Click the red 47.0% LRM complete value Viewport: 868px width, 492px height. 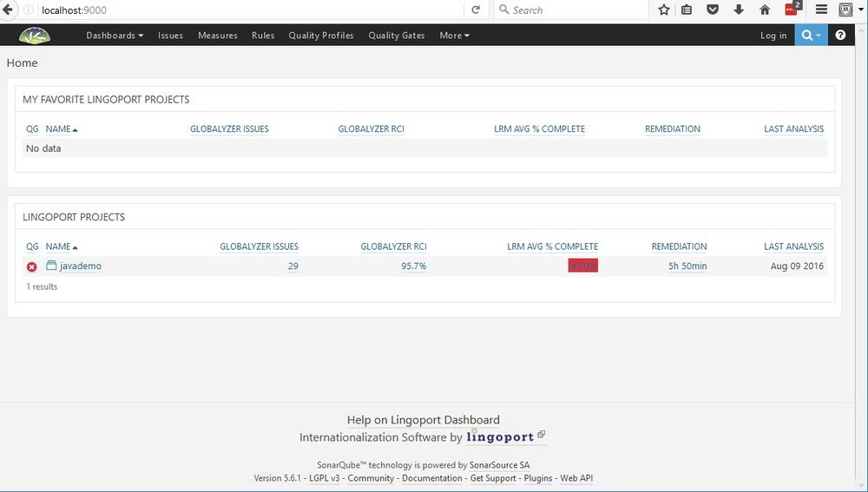(x=582, y=266)
